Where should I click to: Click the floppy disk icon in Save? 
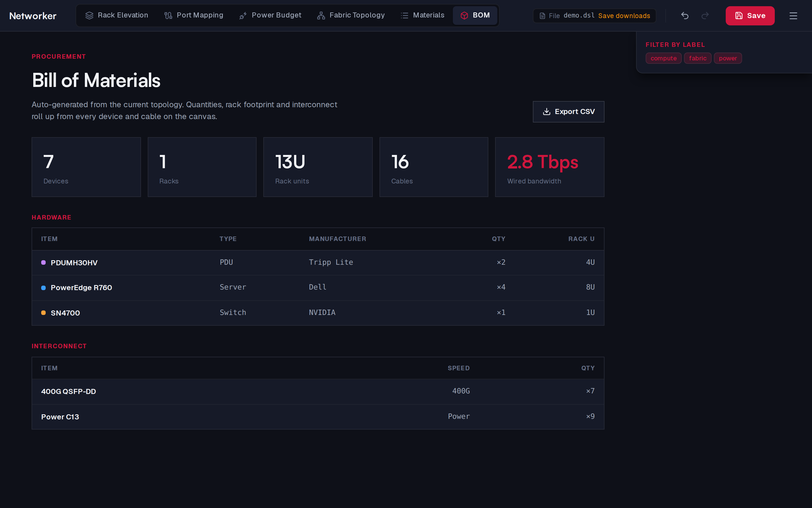739,16
